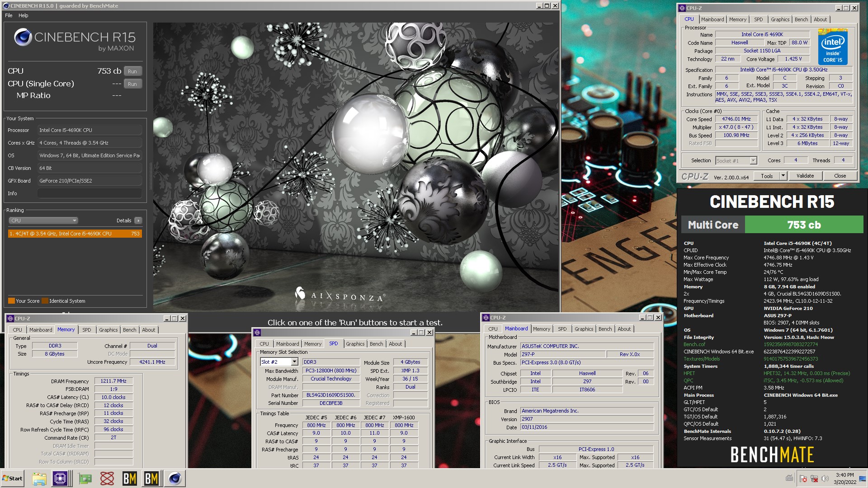Screen dimensions: 868x488
Task: Click the orange Your Score legend swatch
Action: click(11, 301)
